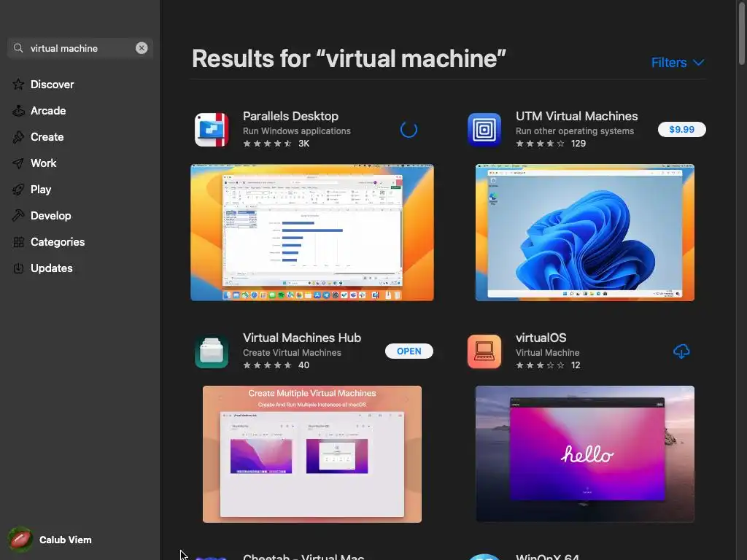This screenshot has width=747, height=560.
Task: Click the vertical scrollbar thumb
Action: [742, 34]
